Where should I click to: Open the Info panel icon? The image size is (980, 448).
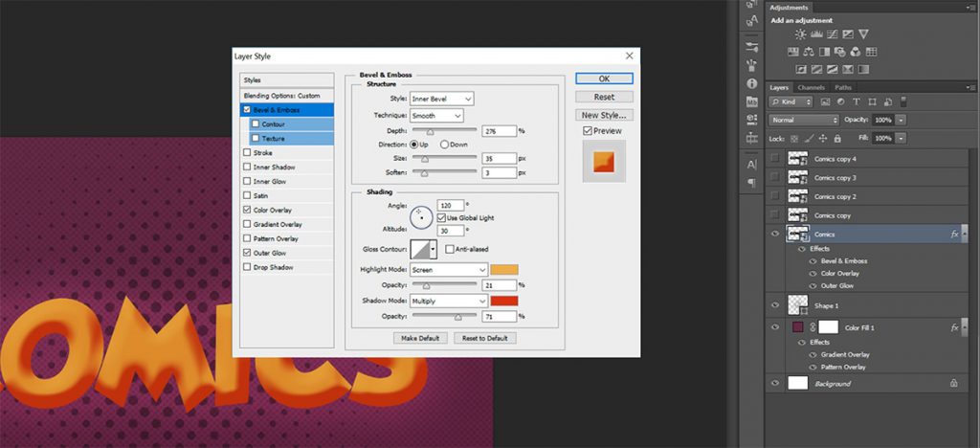(751, 84)
